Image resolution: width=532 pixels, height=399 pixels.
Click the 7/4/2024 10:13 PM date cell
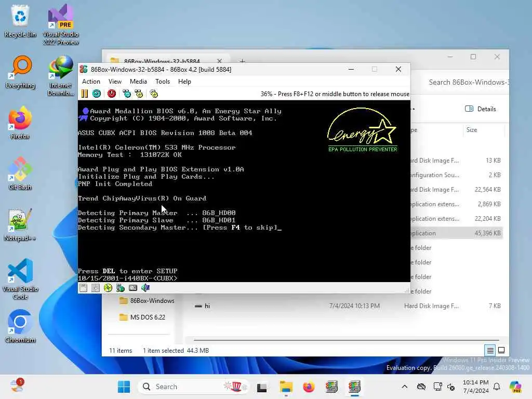pos(354,306)
